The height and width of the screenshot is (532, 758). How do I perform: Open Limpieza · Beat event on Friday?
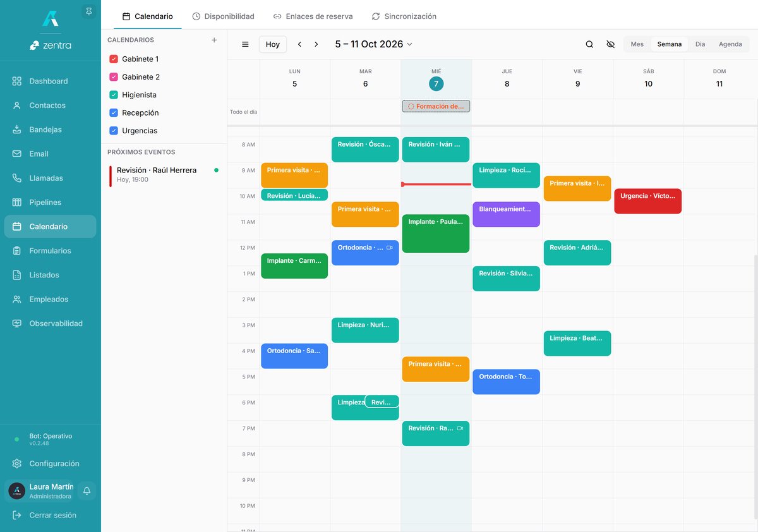pyautogui.click(x=577, y=343)
